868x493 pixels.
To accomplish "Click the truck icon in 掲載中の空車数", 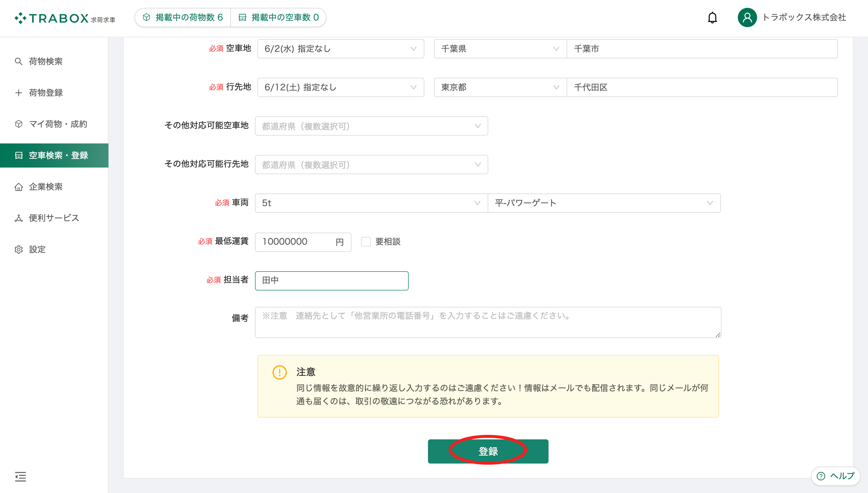I will (242, 17).
